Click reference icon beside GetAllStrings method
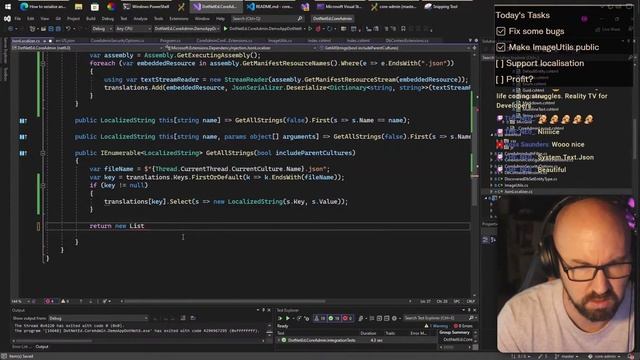This screenshot has width=640, height=360. [23, 153]
